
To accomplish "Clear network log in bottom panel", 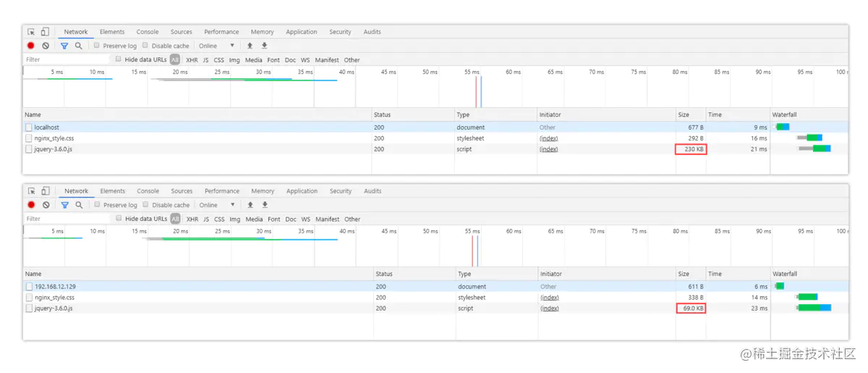I will tap(46, 205).
